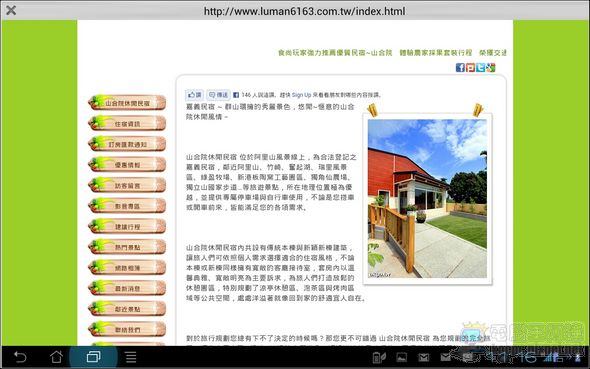This screenshot has width=590, height=369.
Task: Open the 網路相簿 menu button
Action: 127,267
